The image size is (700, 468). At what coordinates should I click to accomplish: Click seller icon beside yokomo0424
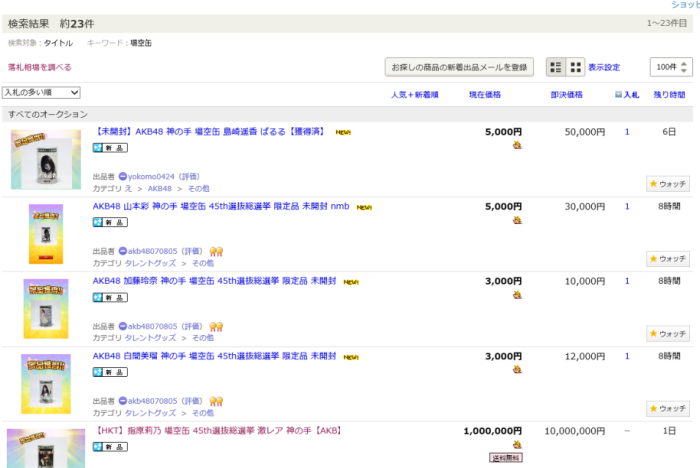123,176
